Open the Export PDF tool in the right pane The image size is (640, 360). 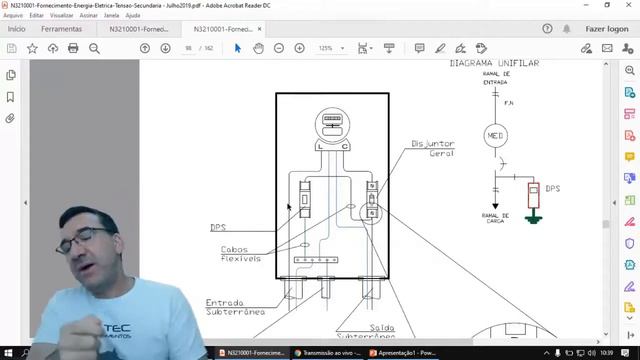point(630,93)
